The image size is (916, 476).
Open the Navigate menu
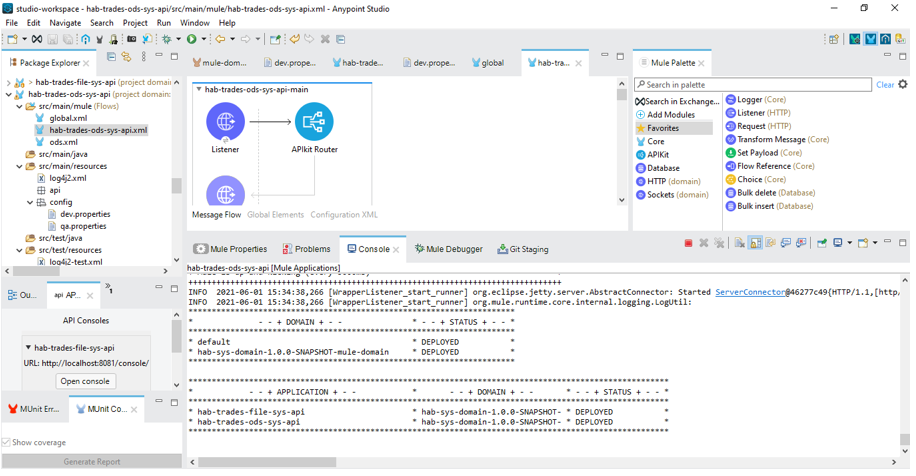click(x=65, y=23)
